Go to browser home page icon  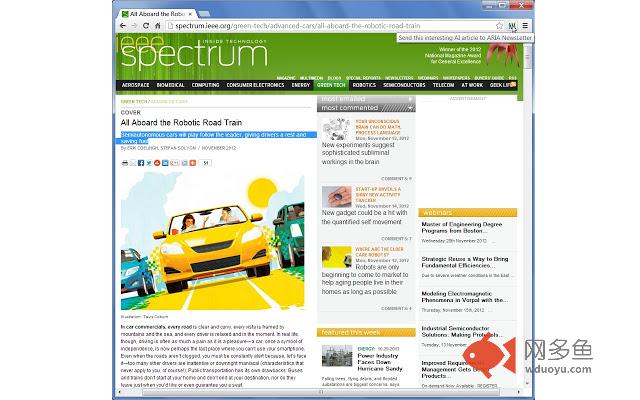[x=158, y=26]
